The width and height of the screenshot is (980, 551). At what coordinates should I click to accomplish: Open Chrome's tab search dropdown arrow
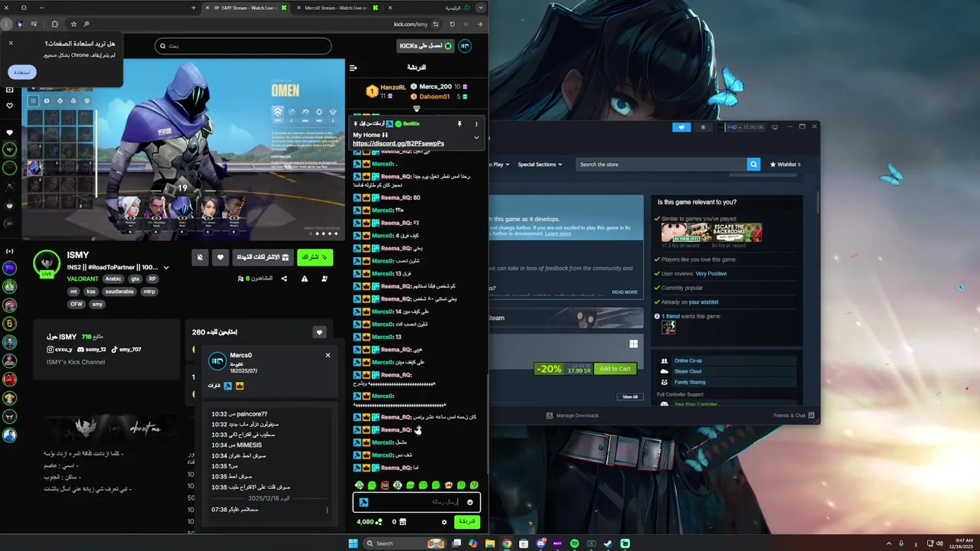tap(481, 8)
